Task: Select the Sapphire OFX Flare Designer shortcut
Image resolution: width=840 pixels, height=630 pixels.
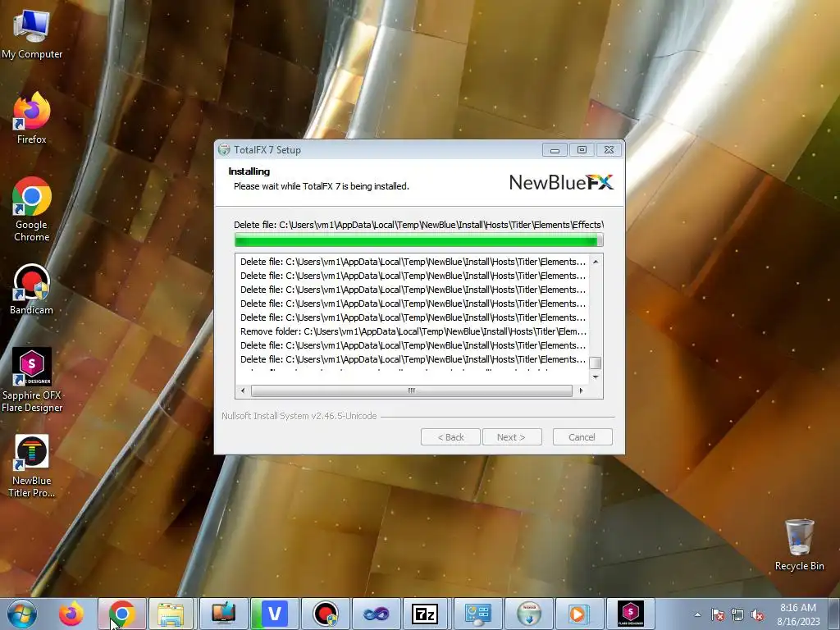Action: tap(32, 381)
